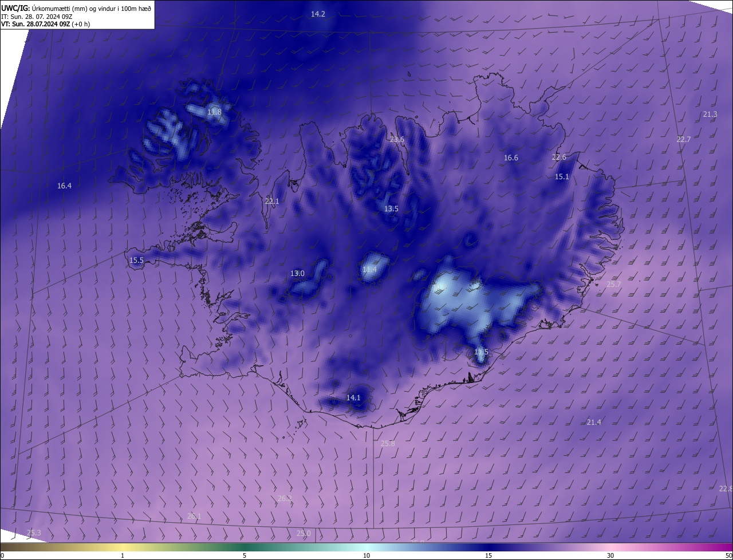Viewport: 733px width, 560px height.
Task: Click the 25.0 value above the colorbar
Action: (x=304, y=533)
